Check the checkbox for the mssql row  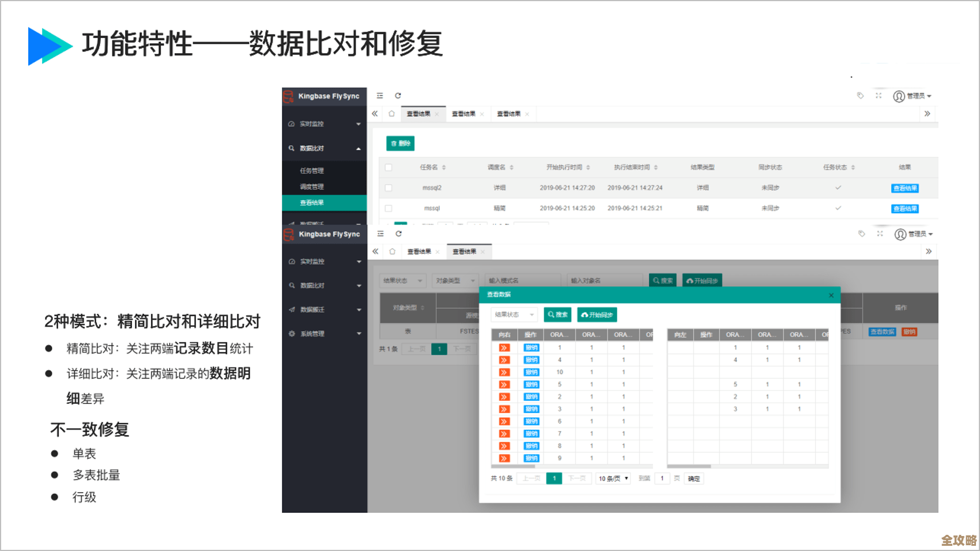pyautogui.click(x=389, y=208)
